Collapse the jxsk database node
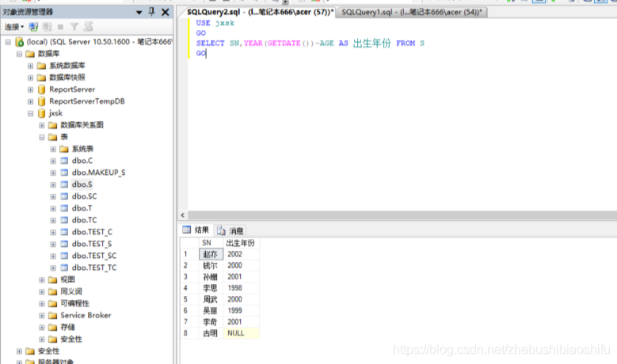This screenshot has width=617, height=364. (30, 114)
